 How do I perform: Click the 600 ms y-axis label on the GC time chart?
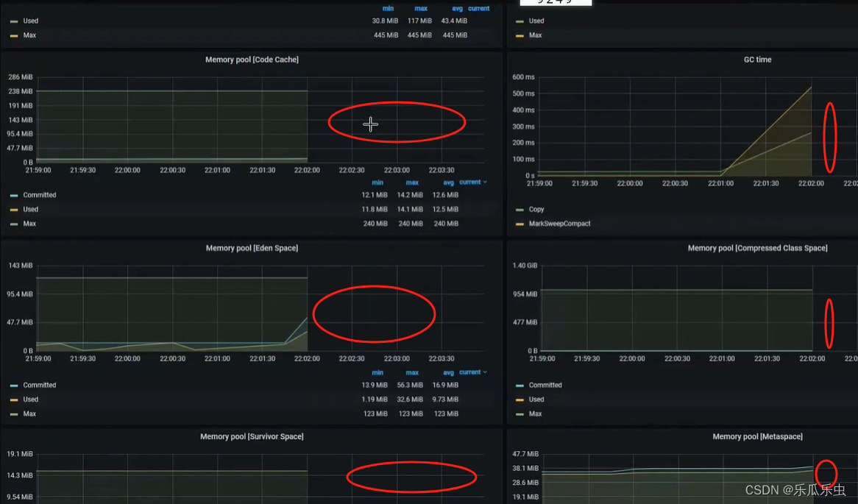523,77
